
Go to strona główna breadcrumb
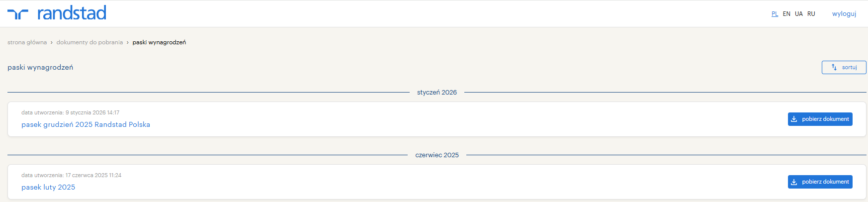click(x=27, y=42)
